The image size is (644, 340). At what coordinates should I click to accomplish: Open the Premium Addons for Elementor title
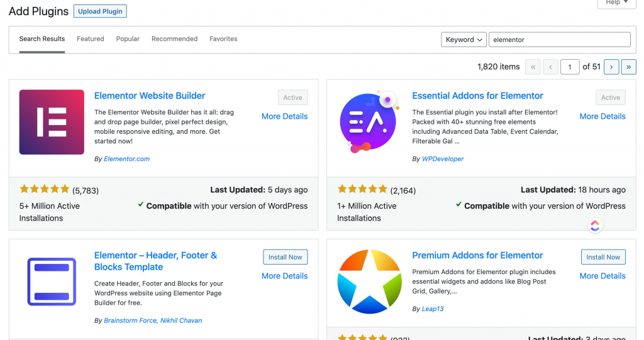pos(478,255)
